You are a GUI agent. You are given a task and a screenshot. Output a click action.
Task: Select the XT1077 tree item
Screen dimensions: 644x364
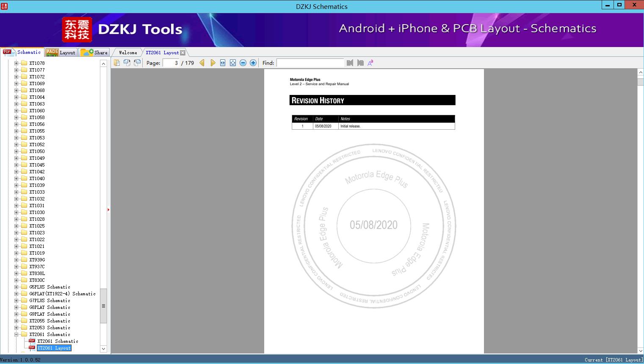point(37,70)
